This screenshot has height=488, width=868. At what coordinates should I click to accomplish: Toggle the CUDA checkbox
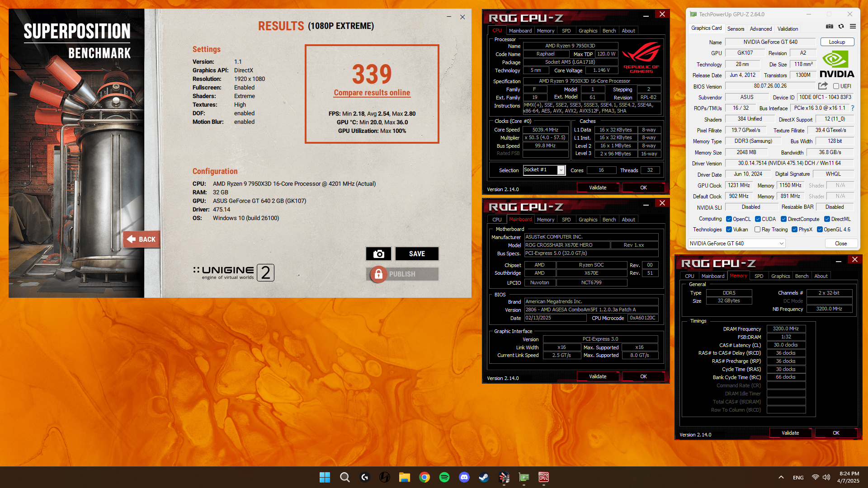758,219
